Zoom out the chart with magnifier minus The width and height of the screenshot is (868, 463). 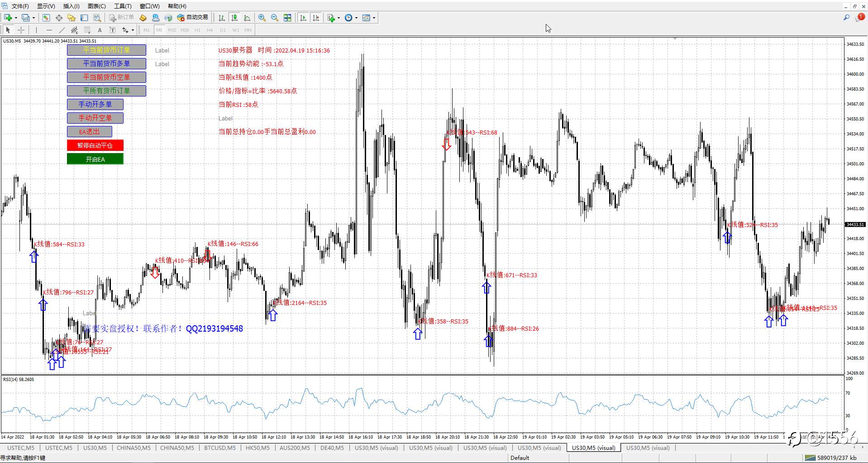[275, 18]
